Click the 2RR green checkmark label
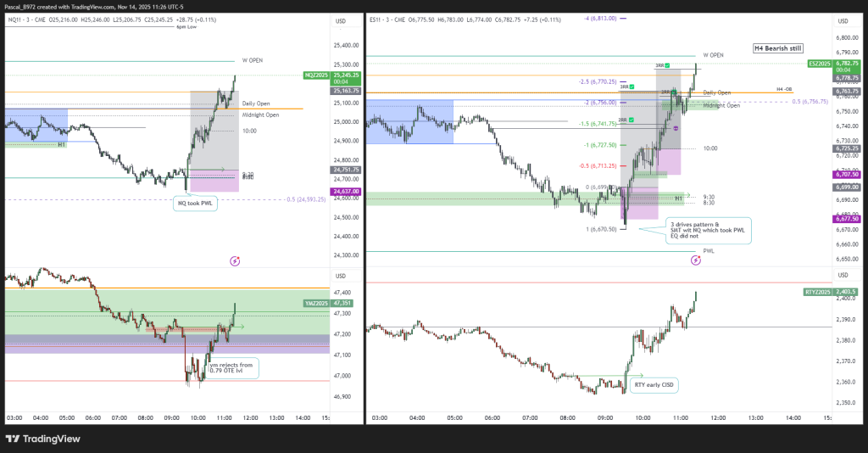Viewport: 868px width, 453px height. pos(625,120)
